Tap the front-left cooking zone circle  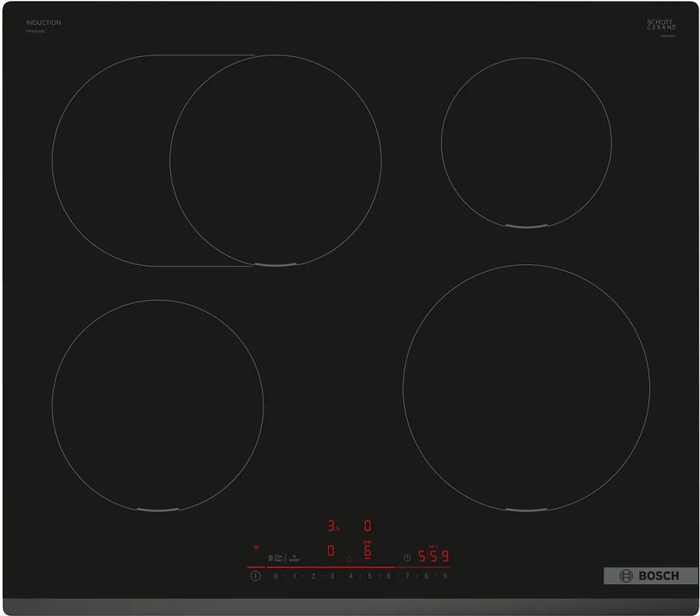click(157, 405)
